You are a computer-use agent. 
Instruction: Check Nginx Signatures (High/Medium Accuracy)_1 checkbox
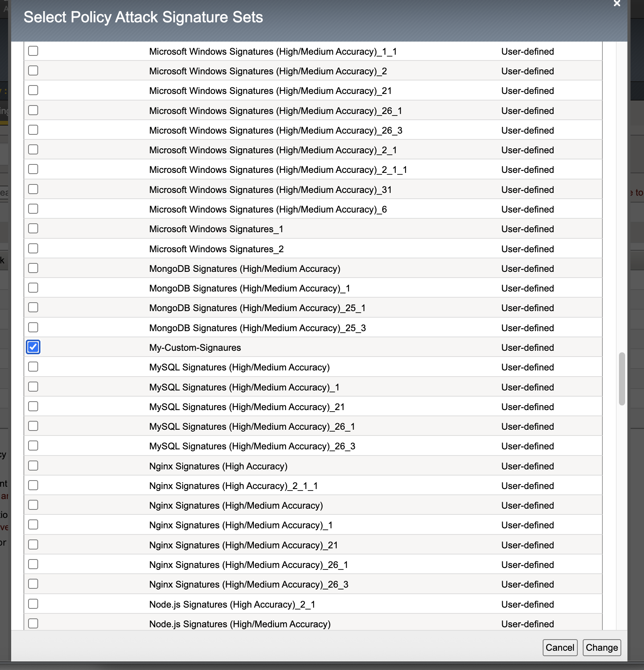click(33, 524)
